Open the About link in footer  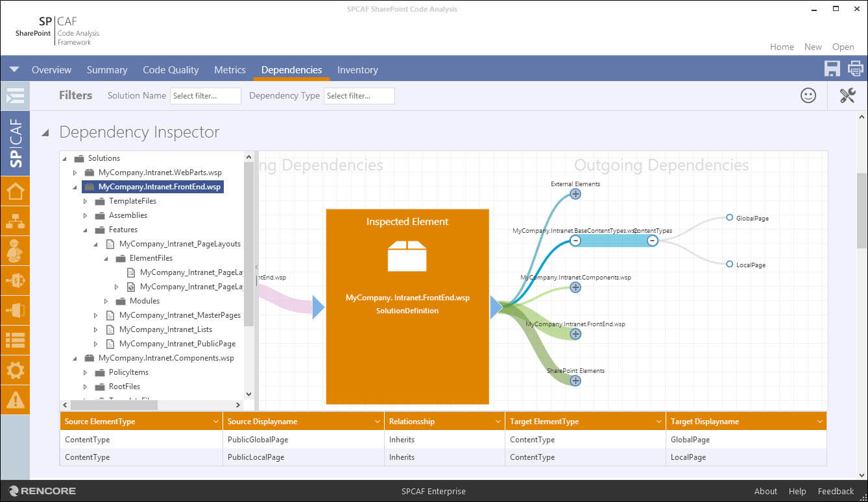tap(766, 491)
